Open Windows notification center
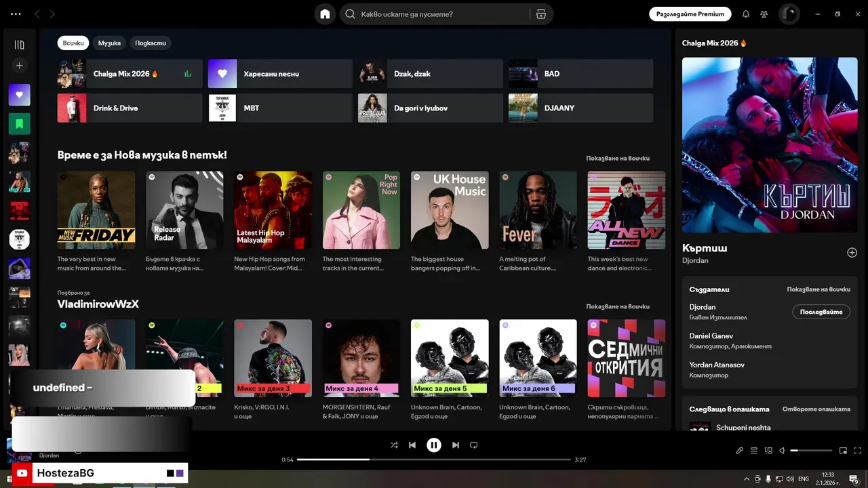Image resolution: width=868 pixels, height=488 pixels. pyautogui.click(x=854, y=479)
